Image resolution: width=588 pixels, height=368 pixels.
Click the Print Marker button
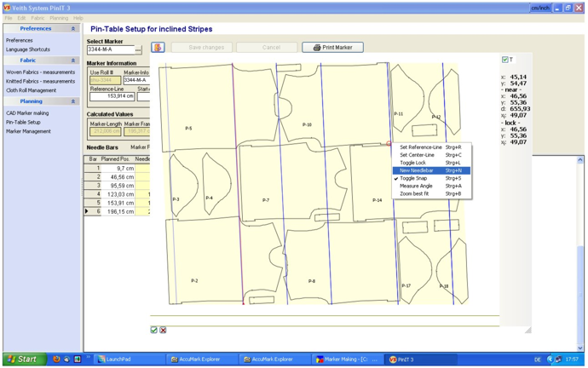[x=332, y=47]
